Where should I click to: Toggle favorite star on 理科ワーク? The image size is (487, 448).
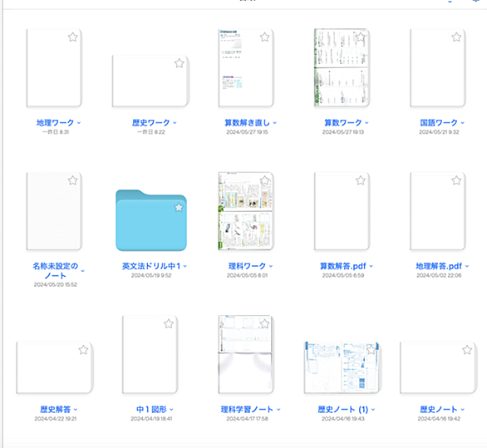264,180
